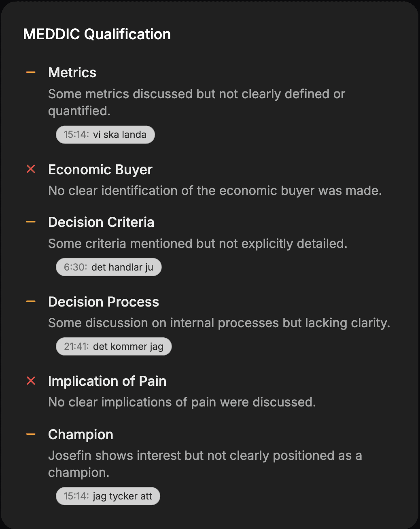Select the dash icon next to Decision Criteria
Image resolution: width=420 pixels, height=529 pixels.
coord(31,221)
